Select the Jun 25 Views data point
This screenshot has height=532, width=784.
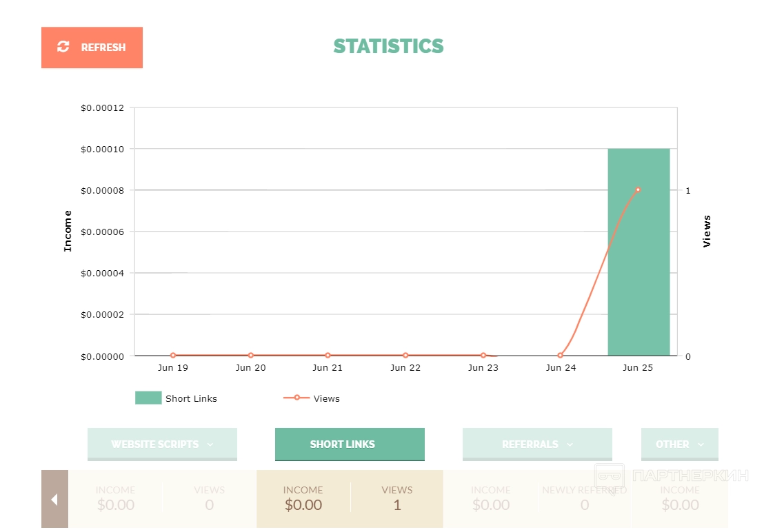click(638, 190)
